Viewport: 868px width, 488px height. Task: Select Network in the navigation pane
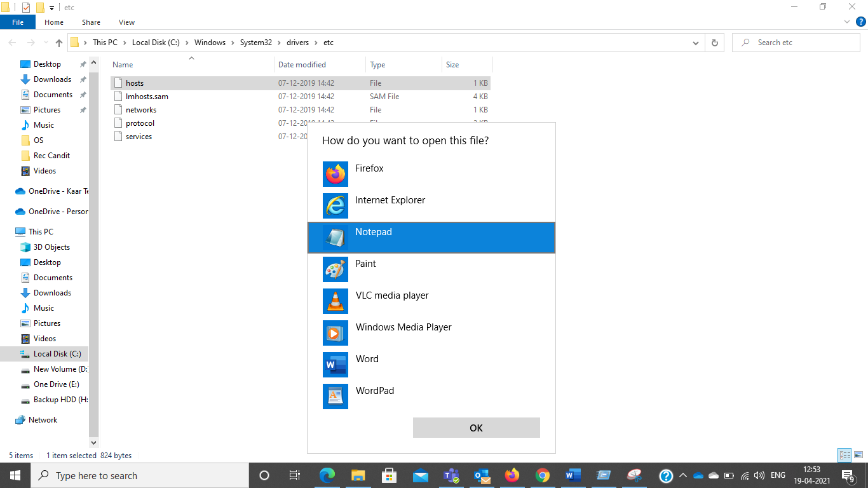coord(43,420)
